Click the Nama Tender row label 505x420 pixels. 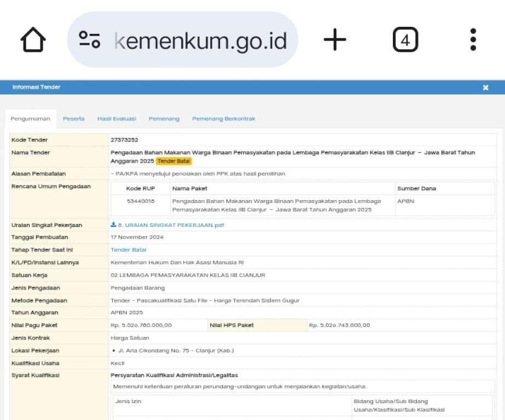coord(31,153)
